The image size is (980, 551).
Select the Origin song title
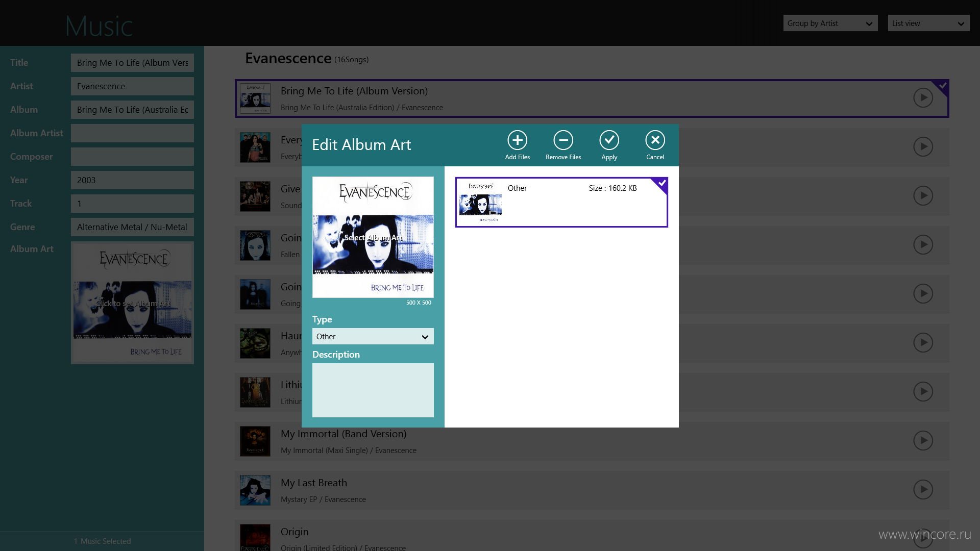[295, 532]
